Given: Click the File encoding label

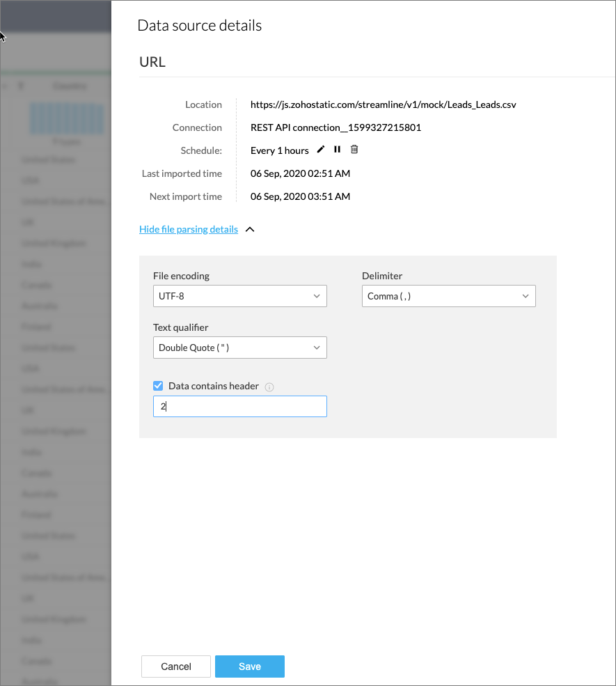Looking at the screenshot, I should (182, 276).
